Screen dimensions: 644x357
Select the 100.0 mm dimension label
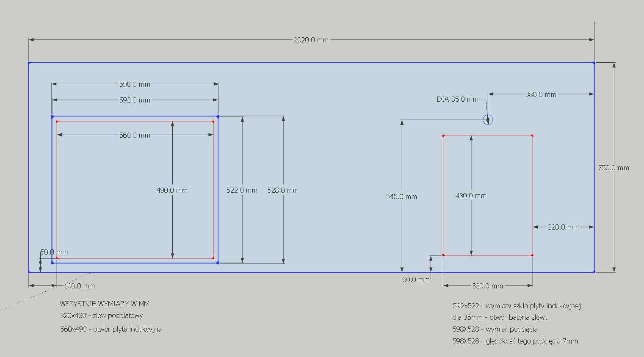[x=79, y=286]
